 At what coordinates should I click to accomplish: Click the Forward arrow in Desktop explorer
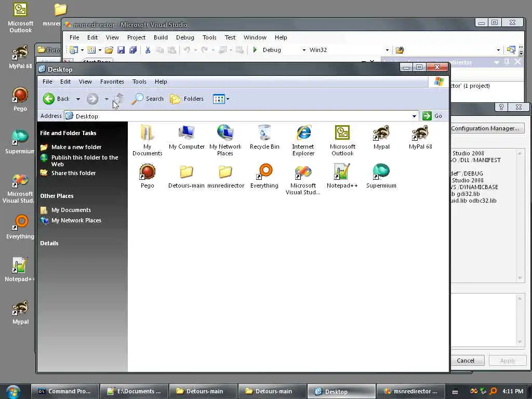tap(92, 99)
